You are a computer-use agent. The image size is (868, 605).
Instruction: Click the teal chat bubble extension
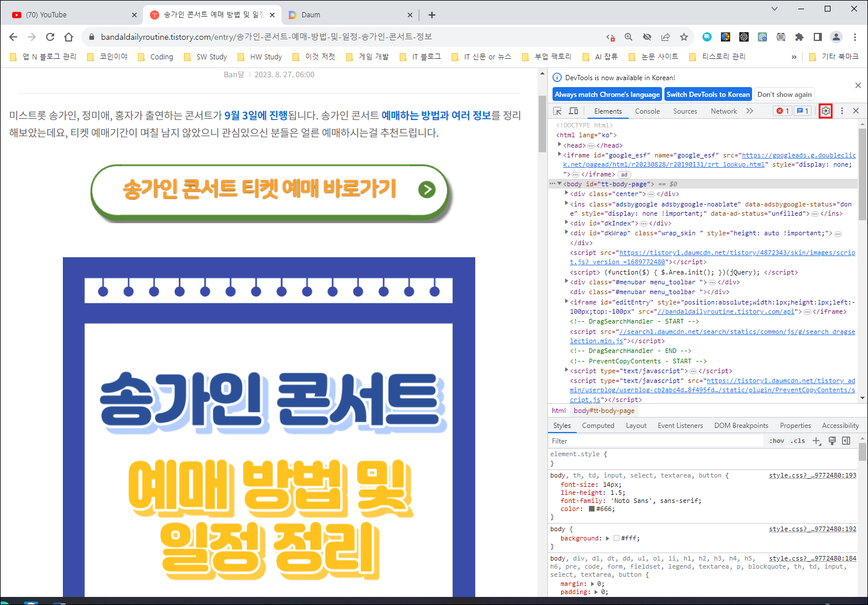(x=707, y=37)
